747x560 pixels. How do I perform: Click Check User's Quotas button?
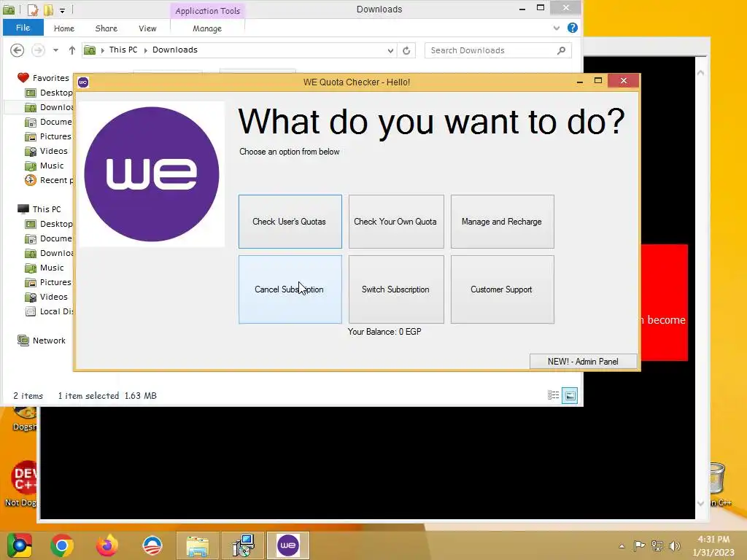[x=290, y=222]
